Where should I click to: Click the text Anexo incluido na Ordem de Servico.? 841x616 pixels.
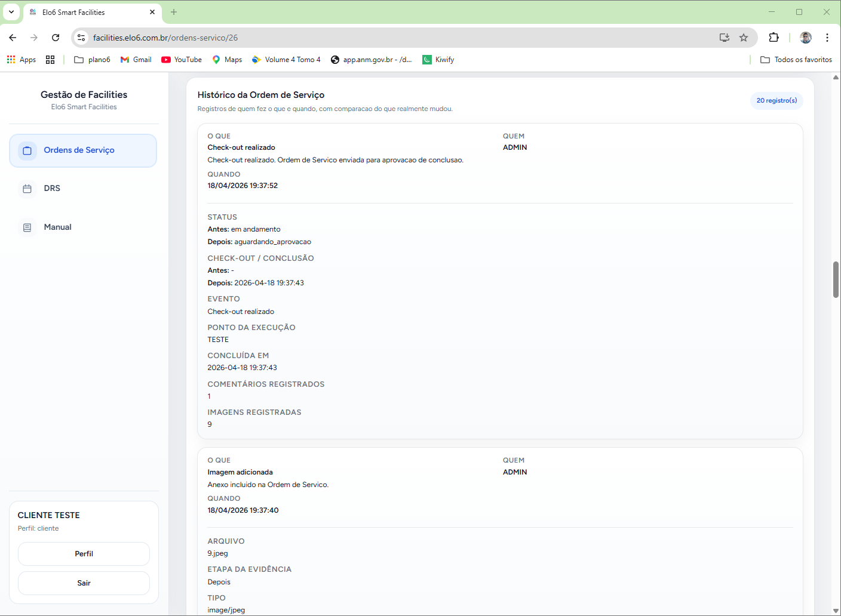268,485
